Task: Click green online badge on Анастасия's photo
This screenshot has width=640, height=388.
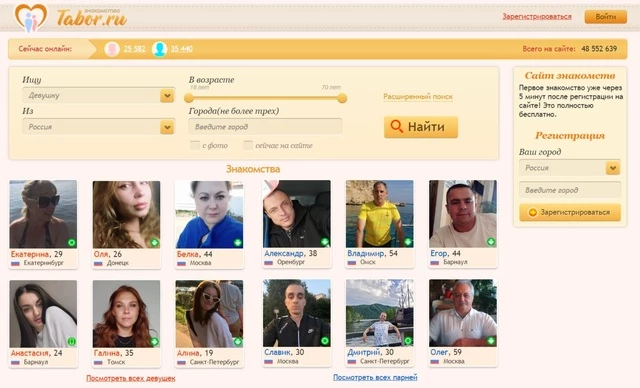Action: (x=71, y=341)
